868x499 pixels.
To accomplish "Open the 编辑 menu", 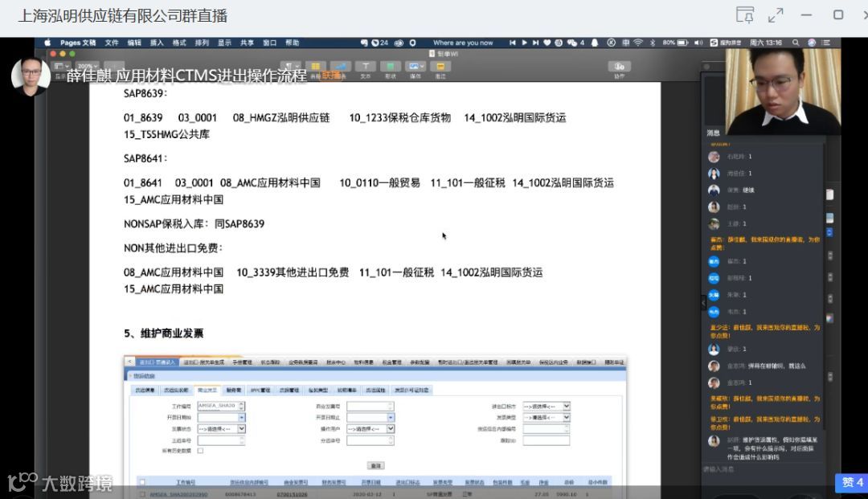I will point(134,43).
